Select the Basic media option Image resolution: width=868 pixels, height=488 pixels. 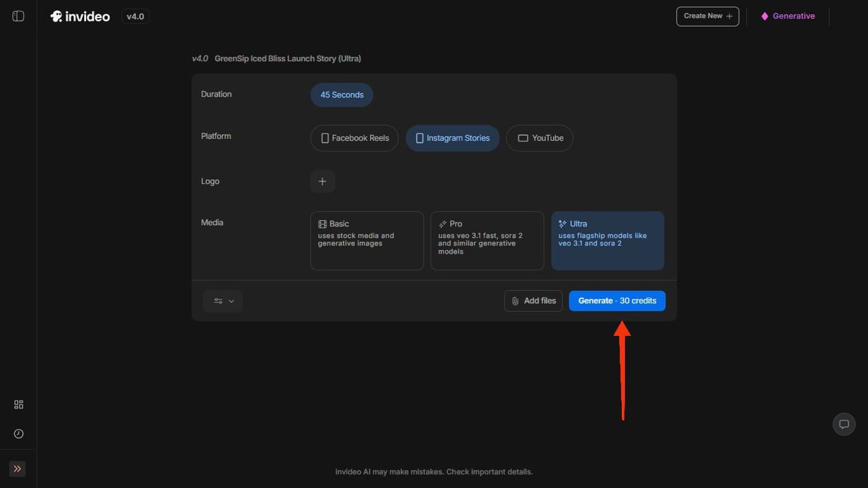pyautogui.click(x=367, y=241)
